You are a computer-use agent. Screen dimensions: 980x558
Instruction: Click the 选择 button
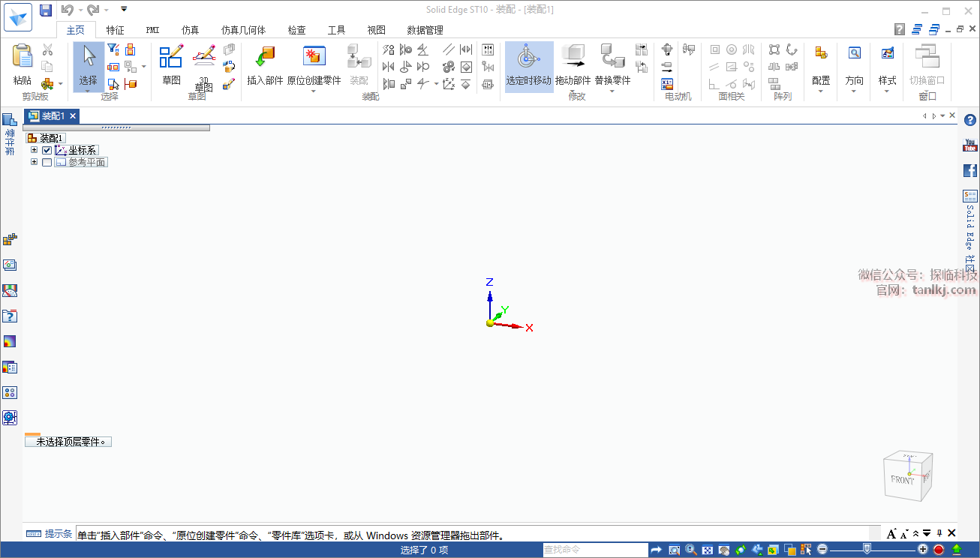89,66
